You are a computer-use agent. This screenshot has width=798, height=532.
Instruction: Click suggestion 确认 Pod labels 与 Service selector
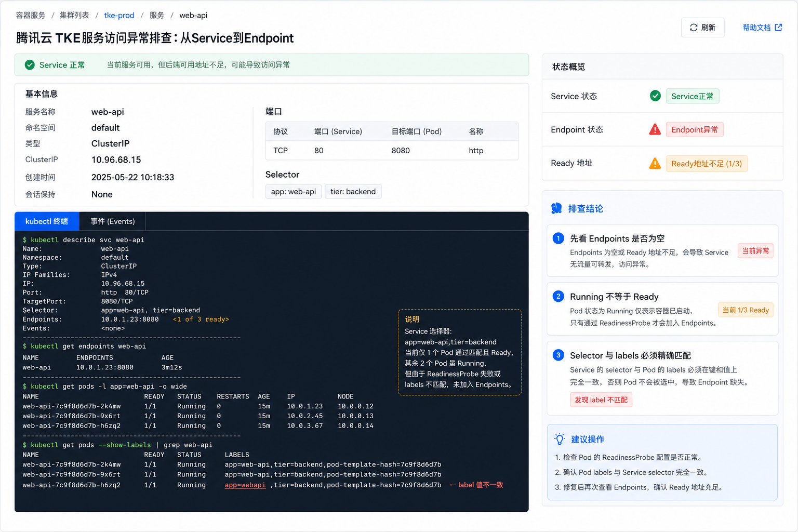point(632,472)
